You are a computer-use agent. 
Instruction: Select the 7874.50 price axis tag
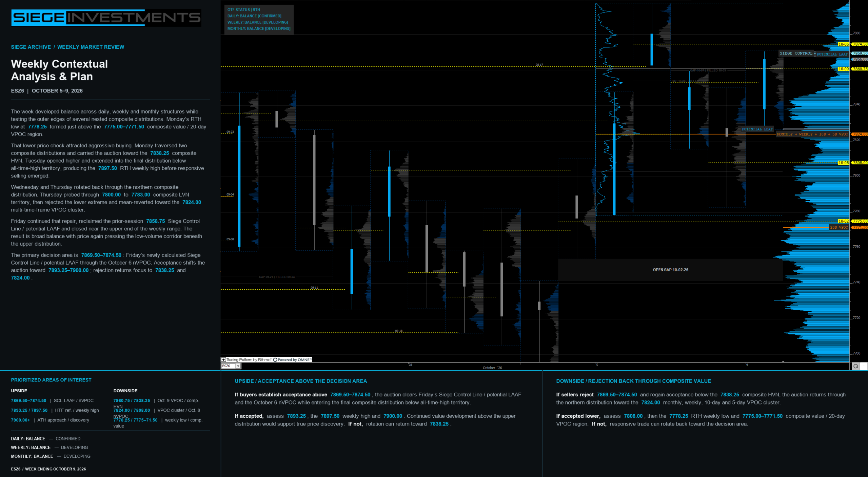(860, 44)
